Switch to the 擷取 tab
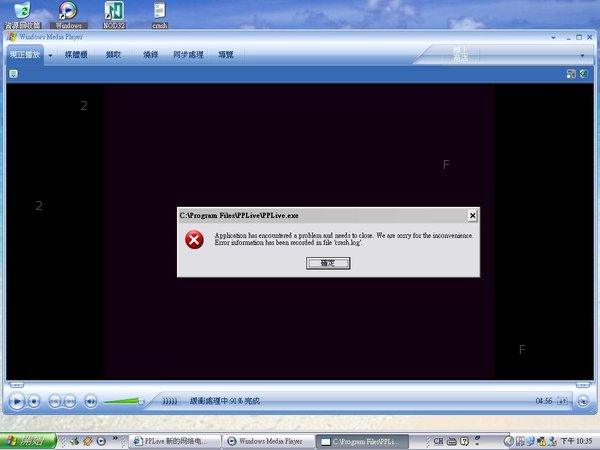The image size is (600, 450). tap(113, 55)
